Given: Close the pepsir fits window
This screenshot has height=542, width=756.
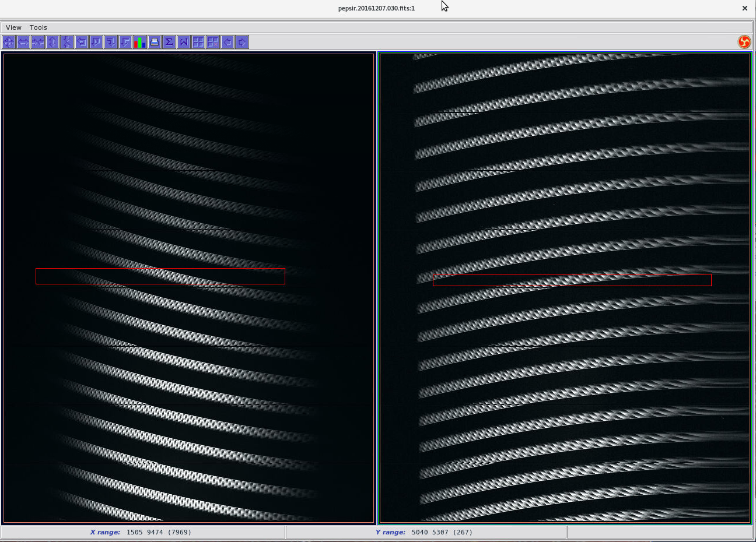Looking at the screenshot, I should pyautogui.click(x=745, y=8).
